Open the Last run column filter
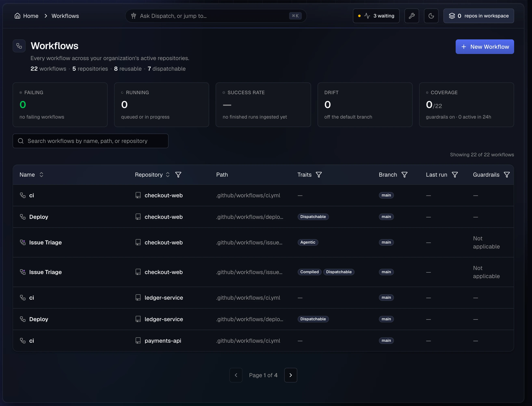 point(455,175)
